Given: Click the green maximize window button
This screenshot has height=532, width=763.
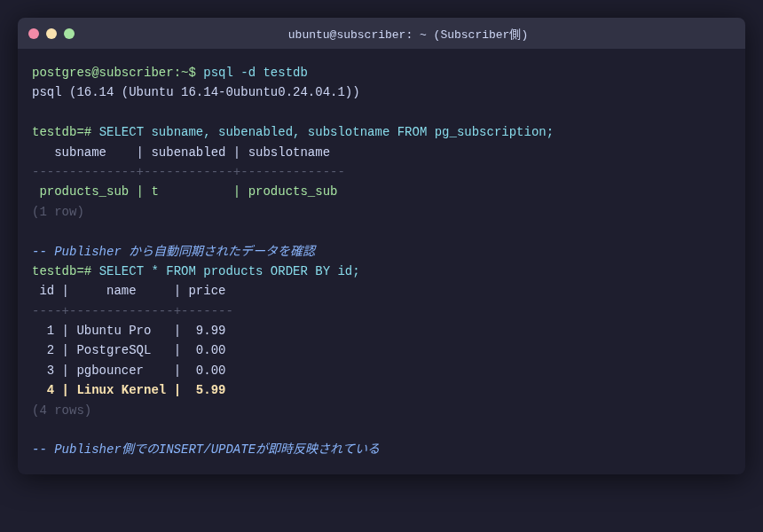Looking at the screenshot, I should 69,34.
